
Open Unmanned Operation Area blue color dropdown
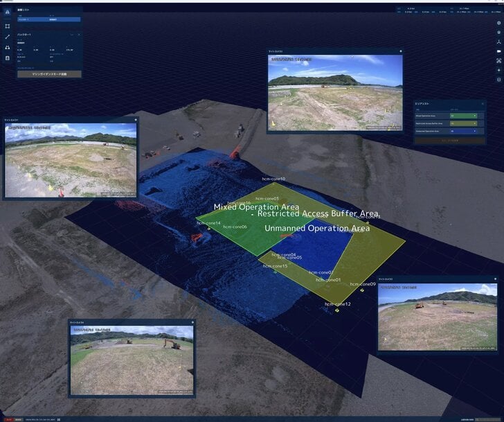tap(463, 131)
